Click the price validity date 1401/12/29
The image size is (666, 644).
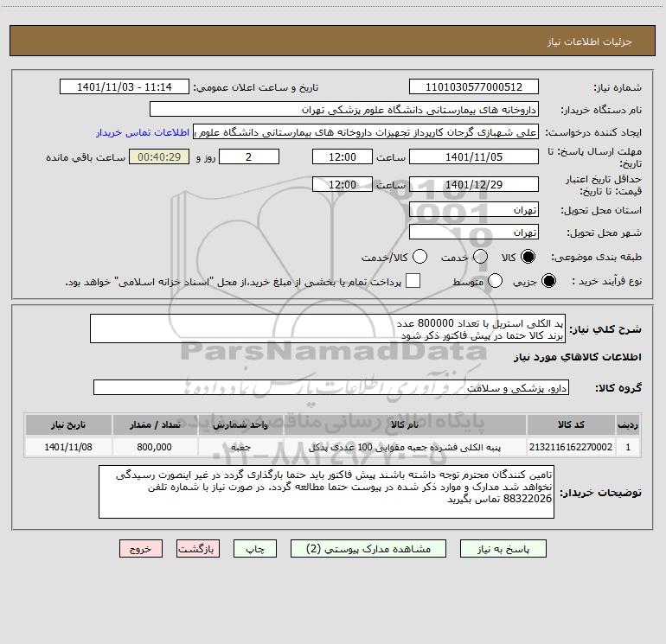pos(474,184)
